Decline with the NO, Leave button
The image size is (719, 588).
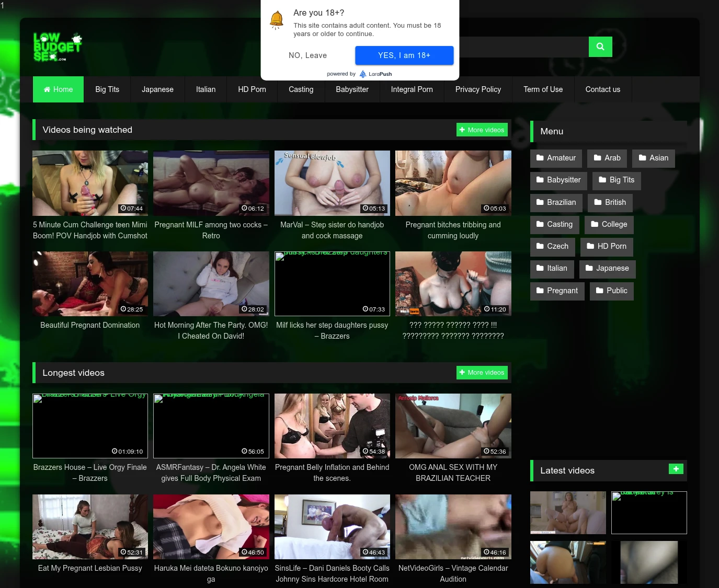pyautogui.click(x=307, y=55)
